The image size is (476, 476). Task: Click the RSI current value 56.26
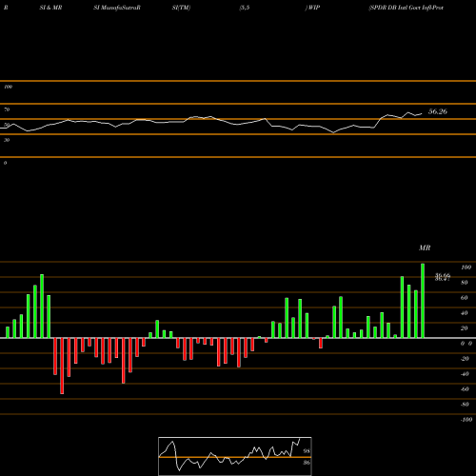tap(438, 111)
